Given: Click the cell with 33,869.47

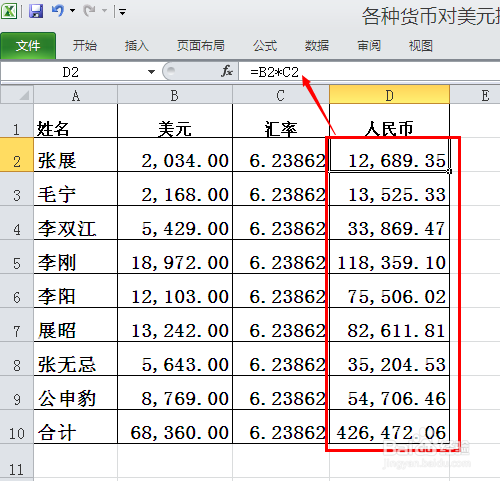Looking at the screenshot, I should (389, 223).
